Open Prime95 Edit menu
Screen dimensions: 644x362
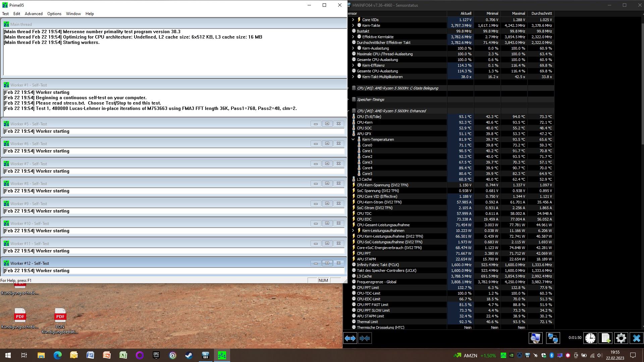(17, 14)
